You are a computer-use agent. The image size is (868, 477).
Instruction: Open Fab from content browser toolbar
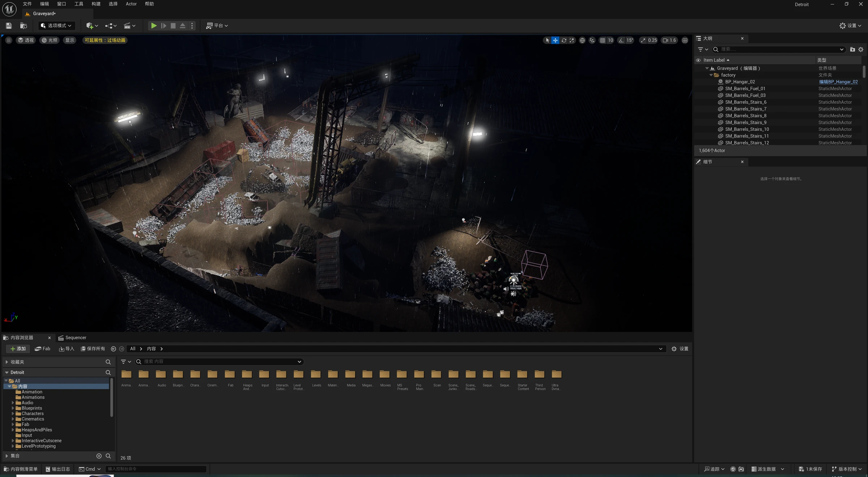(x=42, y=349)
